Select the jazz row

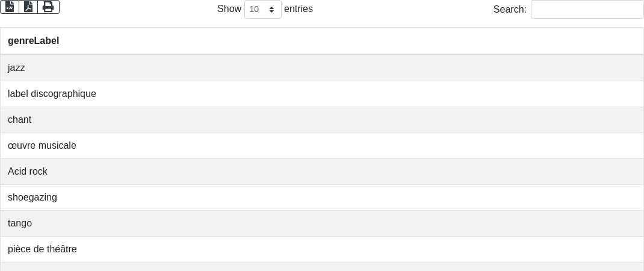click(x=322, y=68)
